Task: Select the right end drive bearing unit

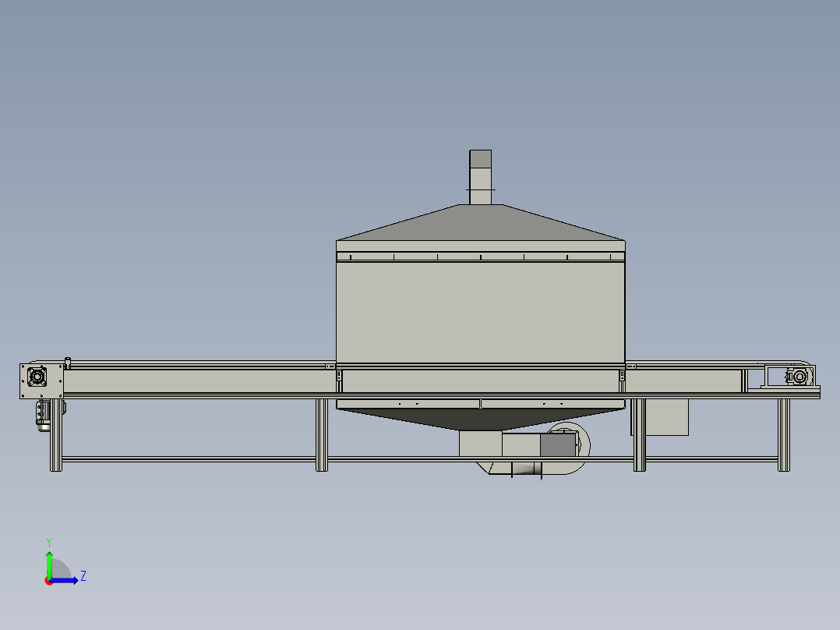Action: coord(798,377)
